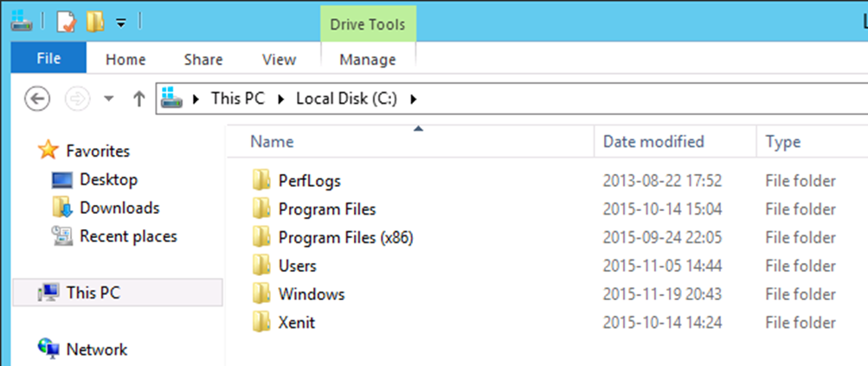Click the PerfLogs folder icon

tap(260, 180)
